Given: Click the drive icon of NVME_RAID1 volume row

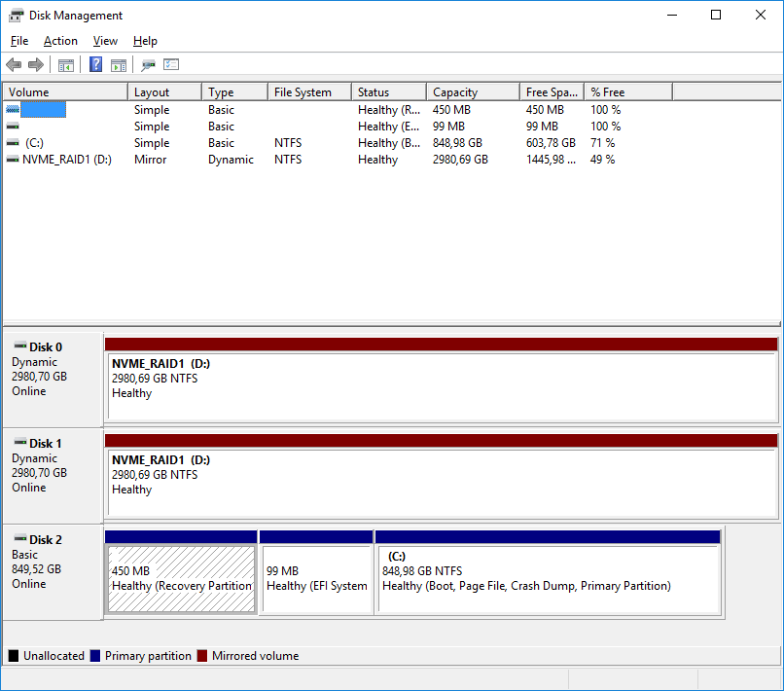Looking at the screenshot, I should click(13, 160).
